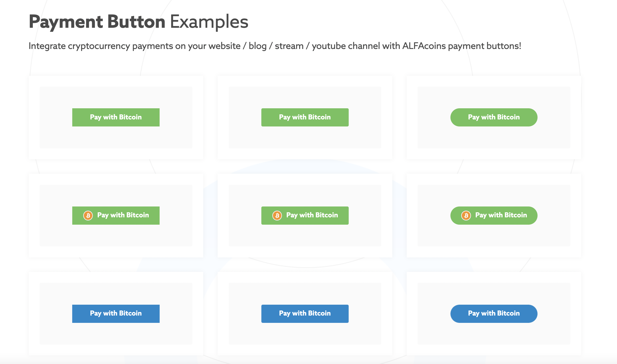Click the Bitcoin coin graphic in the second row center
The width and height of the screenshot is (617, 364).
pos(277,215)
